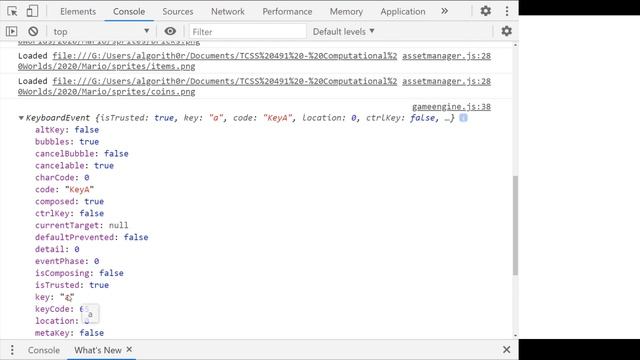Select the 'defaultPrevented: false' property row
Viewport: 640px width, 360px height.
click(91, 237)
